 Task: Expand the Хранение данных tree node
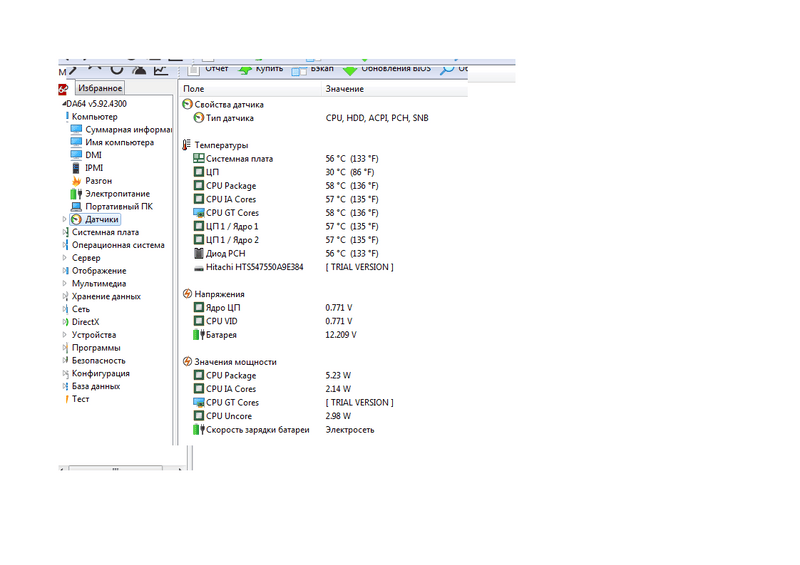click(65, 297)
